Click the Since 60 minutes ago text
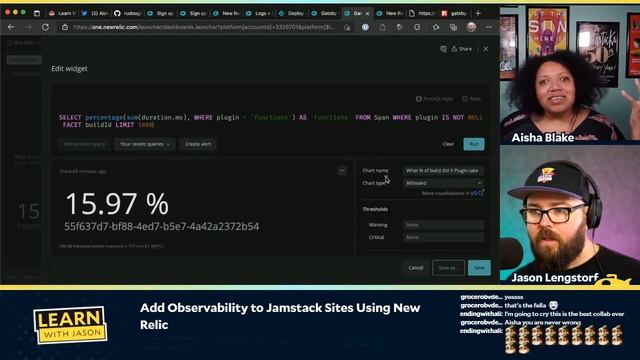 (83, 171)
